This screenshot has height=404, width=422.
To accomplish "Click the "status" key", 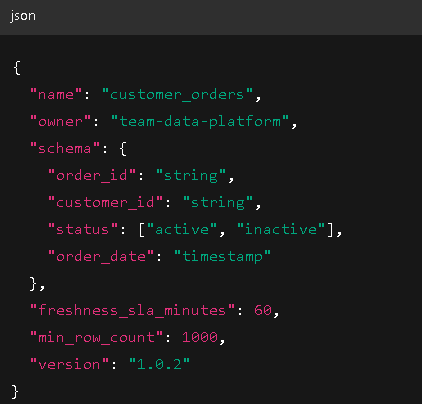I will (x=83, y=229).
